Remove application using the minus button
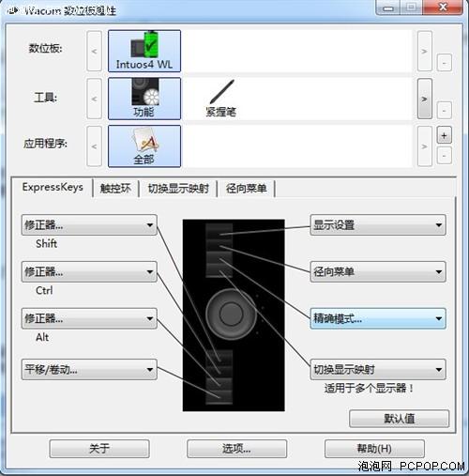Viewport: 469px width, 476px height. click(x=444, y=155)
